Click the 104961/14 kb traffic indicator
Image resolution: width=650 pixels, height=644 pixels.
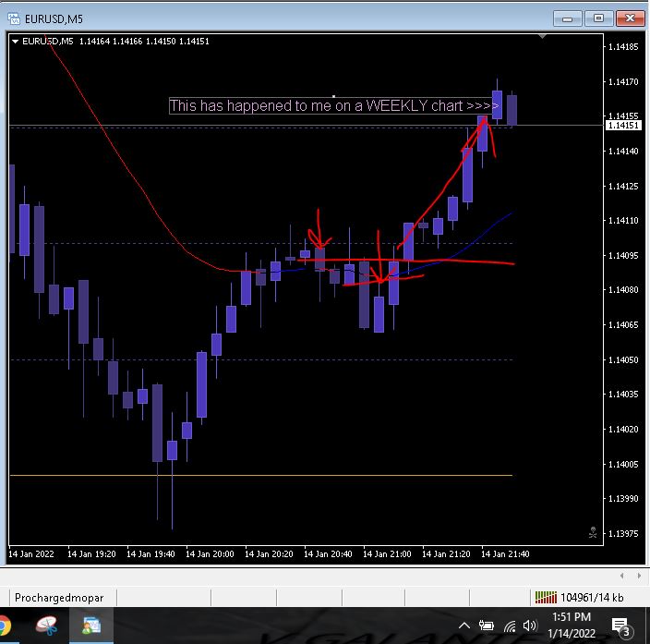(x=592, y=598)
